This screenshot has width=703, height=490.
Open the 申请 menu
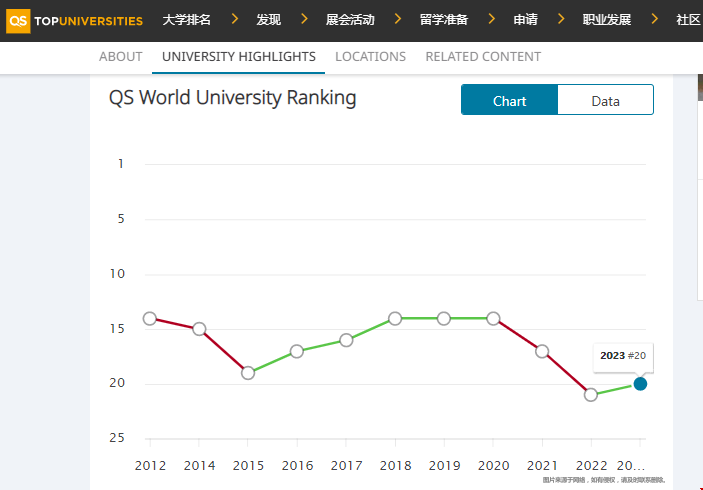[x=525, y=20]
